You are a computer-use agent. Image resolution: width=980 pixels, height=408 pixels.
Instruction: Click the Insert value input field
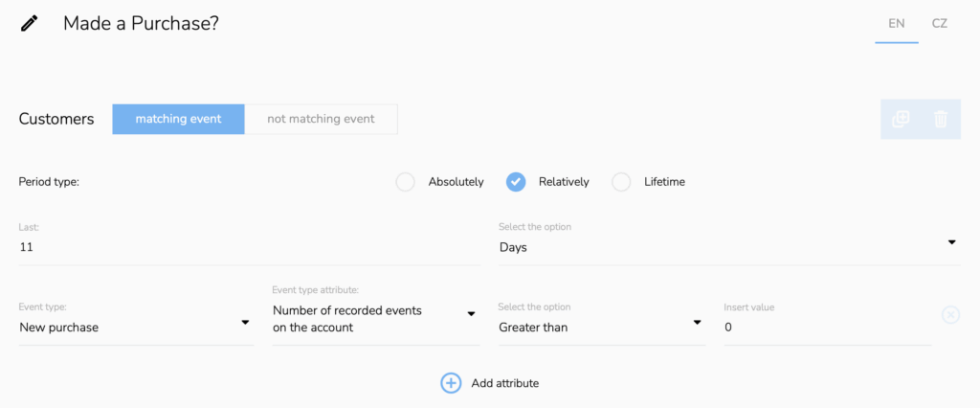tap(827, 328)
